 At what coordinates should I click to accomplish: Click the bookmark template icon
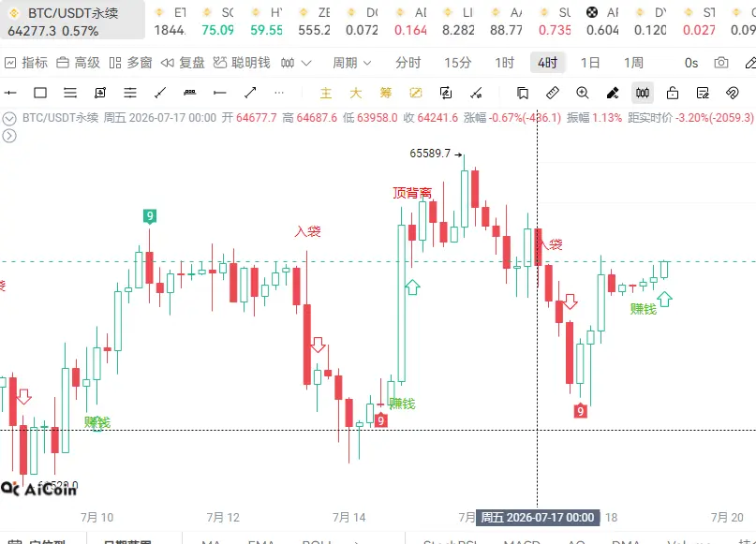coord(522,93)
